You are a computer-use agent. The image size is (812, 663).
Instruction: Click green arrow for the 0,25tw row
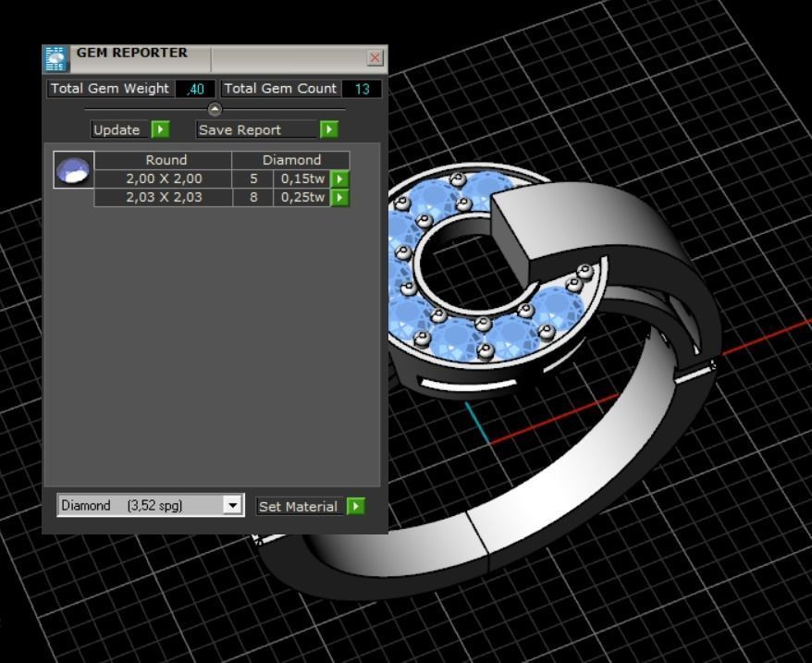[339, 197]
